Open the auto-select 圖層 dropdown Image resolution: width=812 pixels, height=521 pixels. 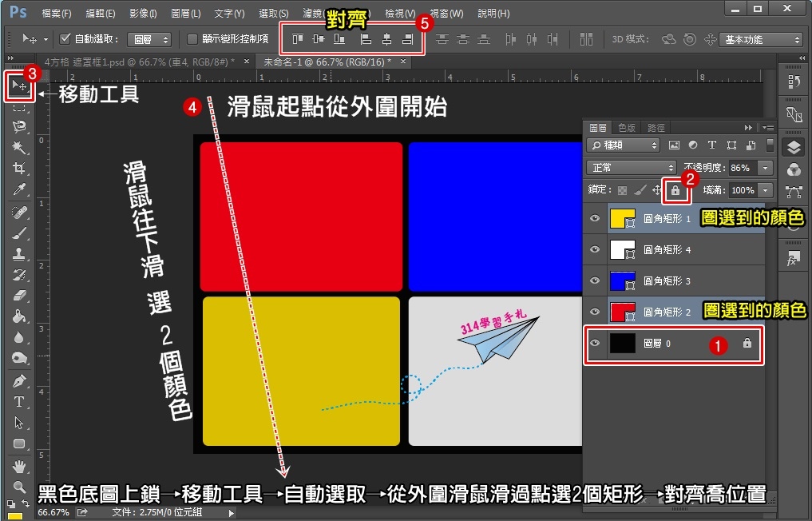[x=149, y=39]
